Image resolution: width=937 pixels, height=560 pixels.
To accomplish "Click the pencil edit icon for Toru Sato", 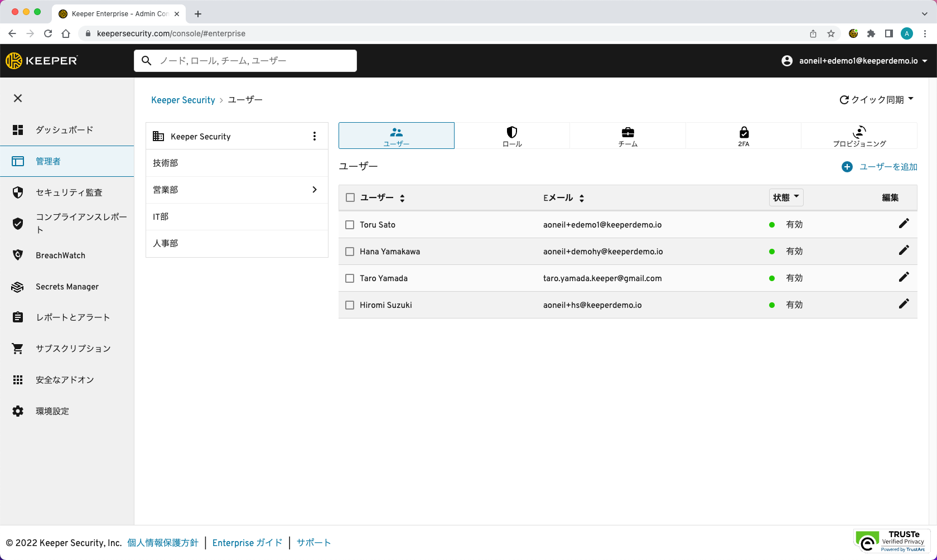I will click(x=904, y=224).
